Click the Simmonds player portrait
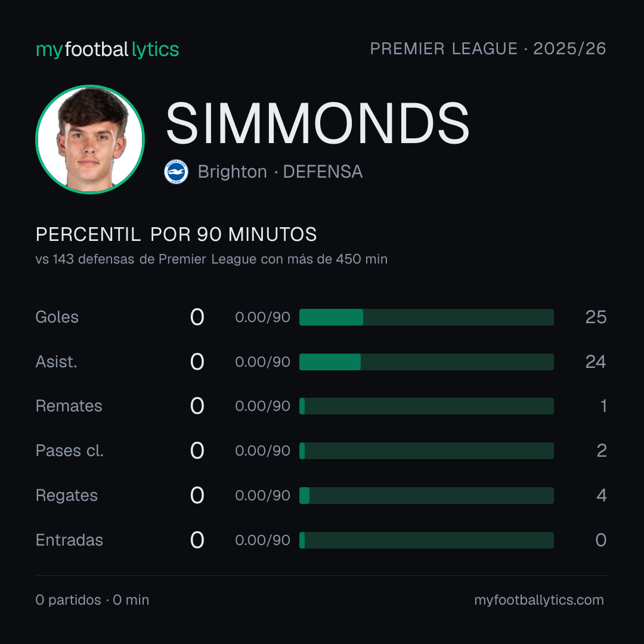 click(x=90, y=139)
